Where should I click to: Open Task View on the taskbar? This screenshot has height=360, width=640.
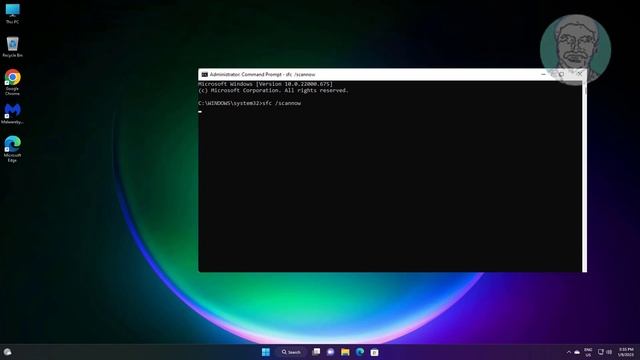(316, 352)
